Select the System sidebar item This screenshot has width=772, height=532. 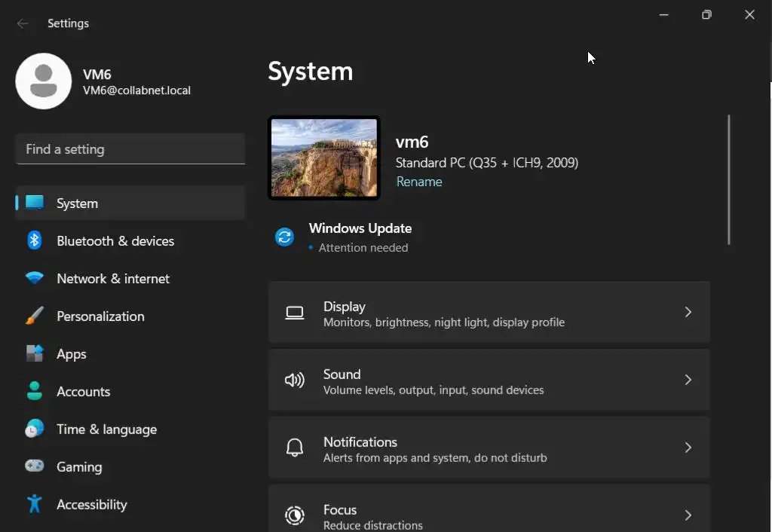pos(77,203)
